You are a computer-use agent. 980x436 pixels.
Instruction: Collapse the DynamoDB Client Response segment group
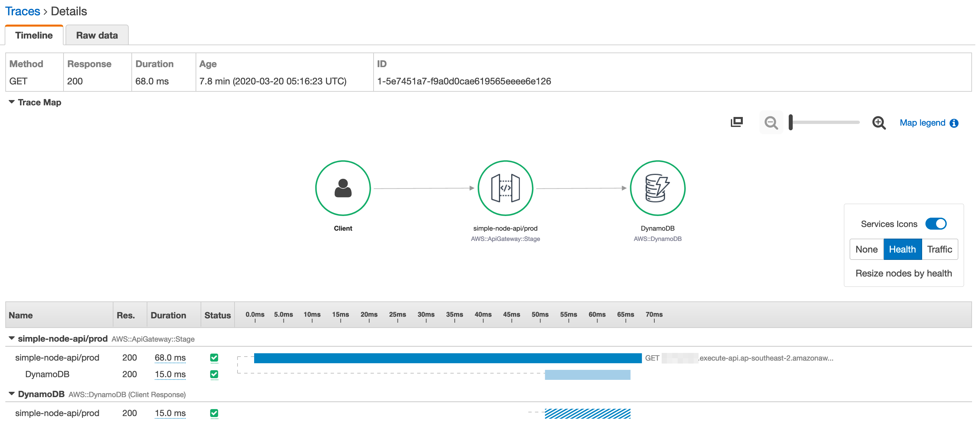click(12, 394)
